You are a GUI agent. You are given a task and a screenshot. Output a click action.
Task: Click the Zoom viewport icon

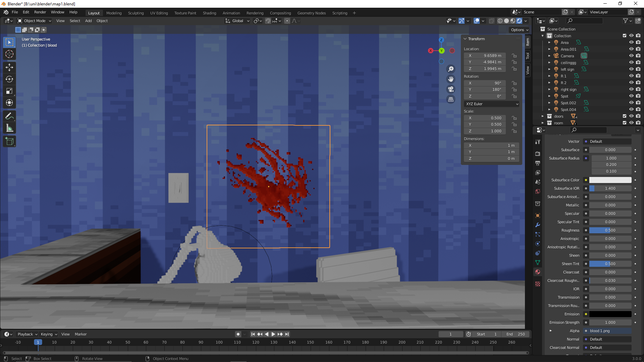[x=451, y=69]
